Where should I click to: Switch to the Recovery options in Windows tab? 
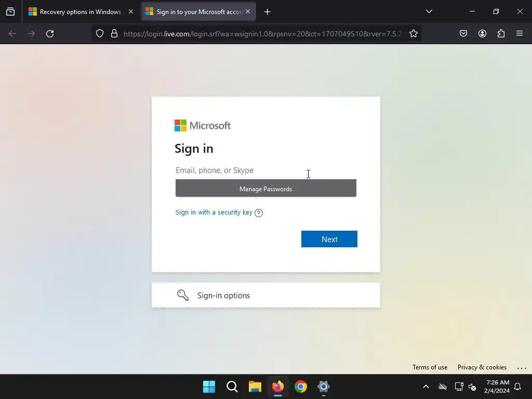81,11
